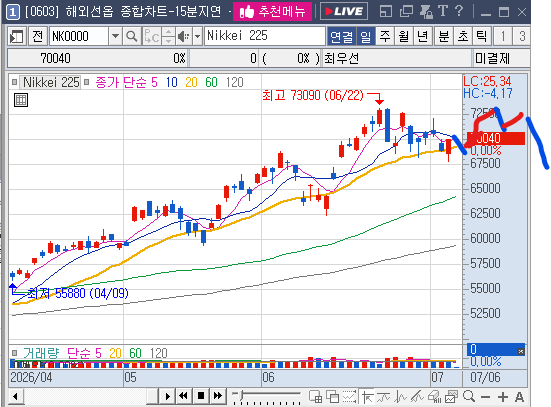Click the NK0000 symbol code field
This screenshot has width=551, height=407.
pyautogui.click(x=79, y=36)
